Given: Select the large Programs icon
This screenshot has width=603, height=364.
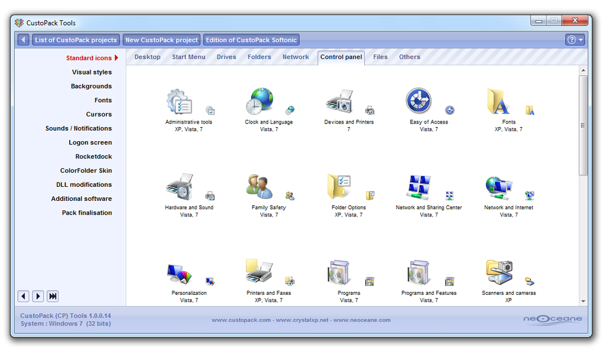Looking at the screenshot, I should [x=339, y=272].
